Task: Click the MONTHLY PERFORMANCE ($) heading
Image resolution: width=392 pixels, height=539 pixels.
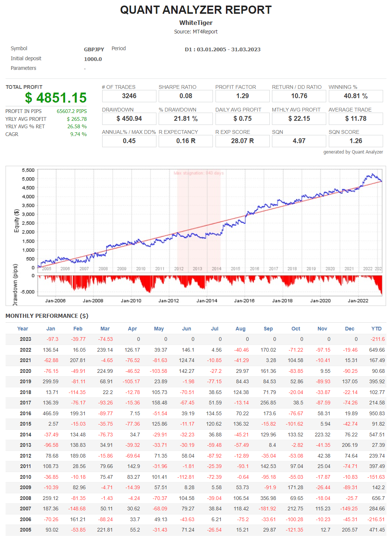Action: click(x=47, y=316)
